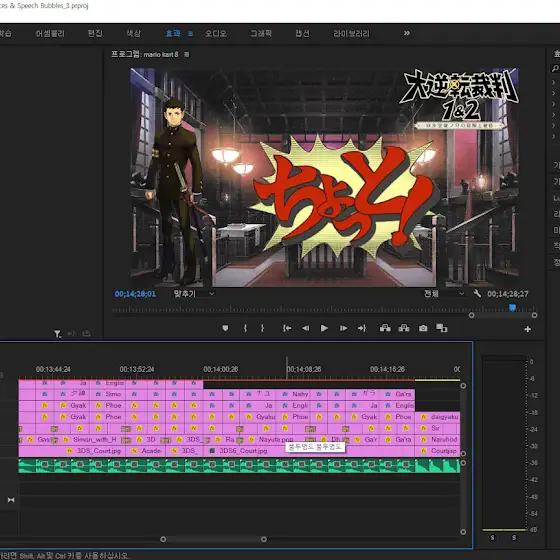Screen dimensions: 560x560
Task: Select the Nayuta.png clip
Action: point(276,439)
